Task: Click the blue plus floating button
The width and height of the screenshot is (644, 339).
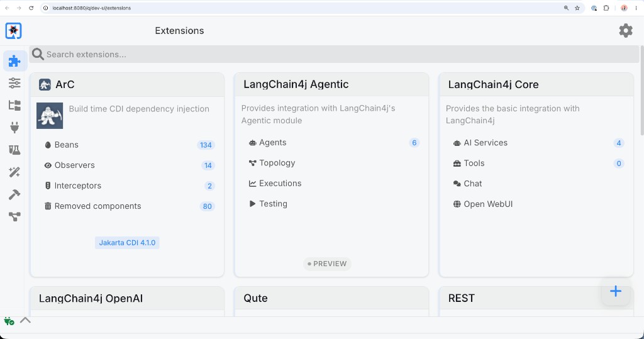Action: 615,291
